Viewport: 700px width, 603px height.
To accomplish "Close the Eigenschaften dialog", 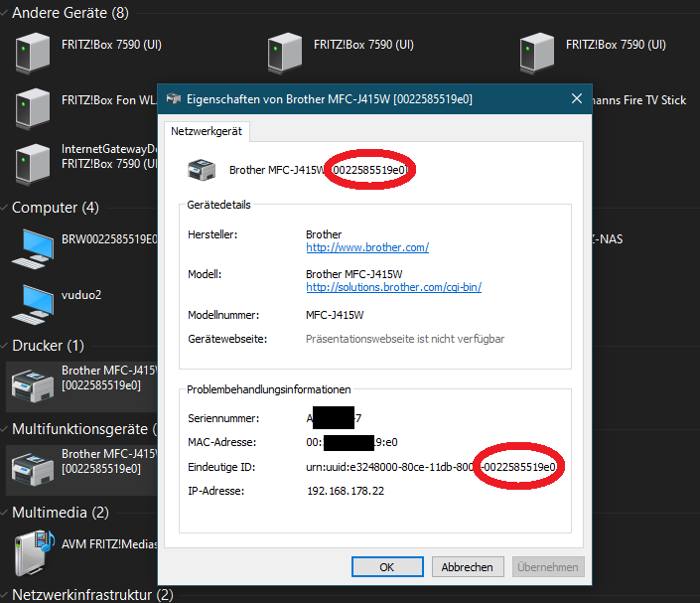I will click(577, 98).
